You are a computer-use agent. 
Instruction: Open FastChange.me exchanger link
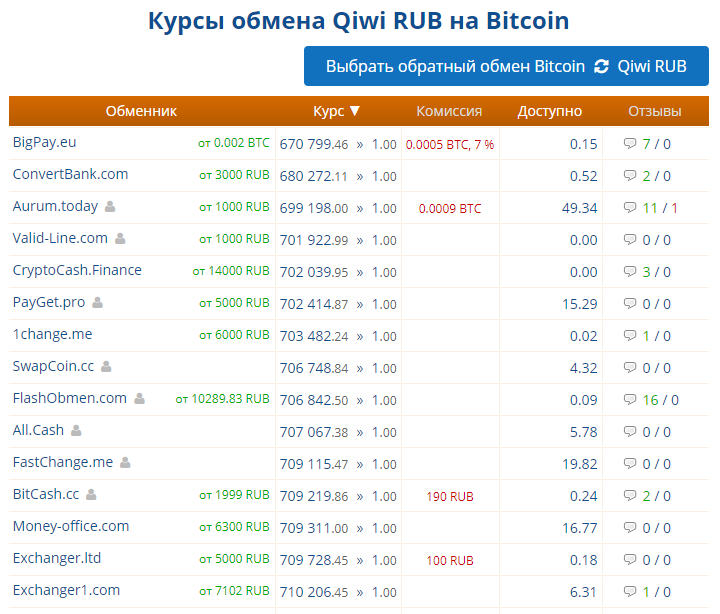coord(63,462)
